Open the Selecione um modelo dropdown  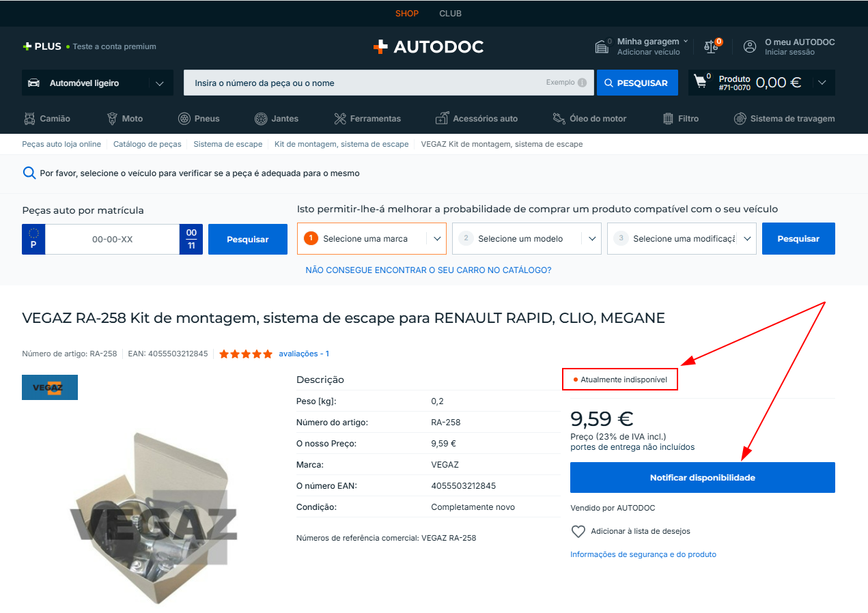(x=527, y=239)
